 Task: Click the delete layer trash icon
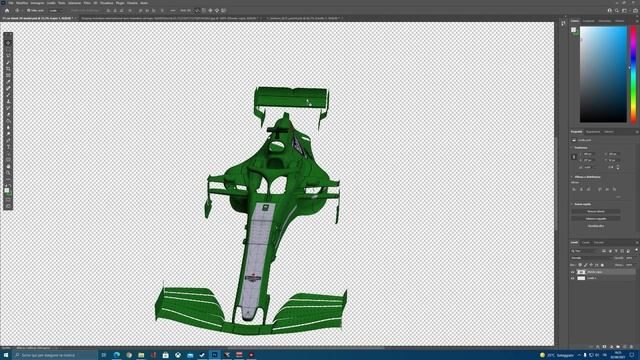coord(631,347)
